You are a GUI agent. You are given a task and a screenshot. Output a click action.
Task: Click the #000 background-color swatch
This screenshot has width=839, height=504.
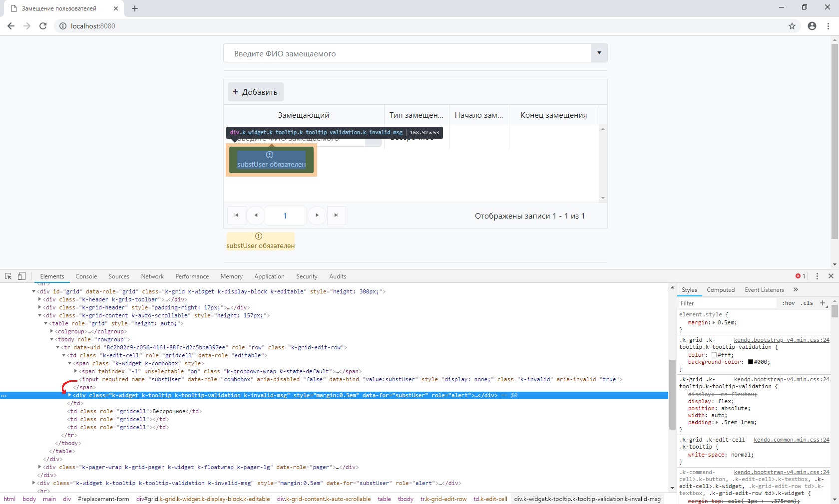point(751,362)
